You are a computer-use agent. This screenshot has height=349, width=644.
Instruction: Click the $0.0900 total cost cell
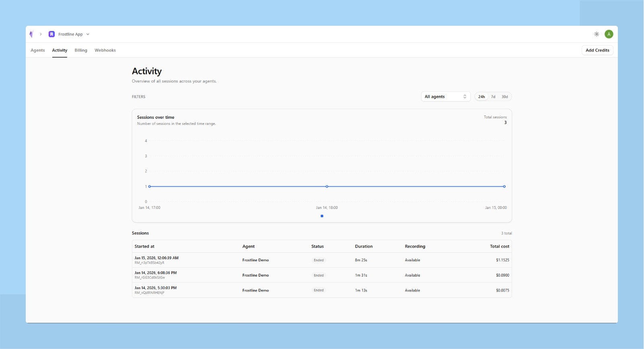click(x=502, y=275)
